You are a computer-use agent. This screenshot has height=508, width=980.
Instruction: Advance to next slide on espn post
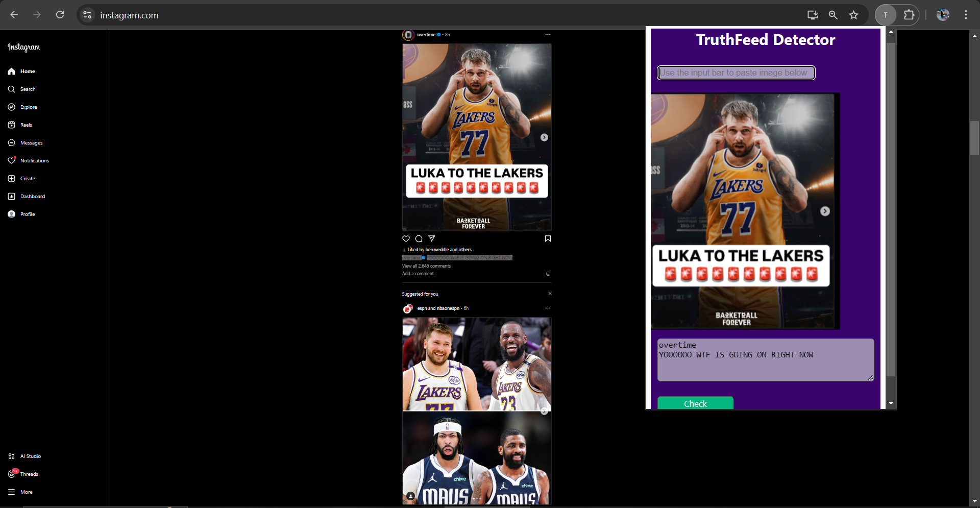click(544, 411)
